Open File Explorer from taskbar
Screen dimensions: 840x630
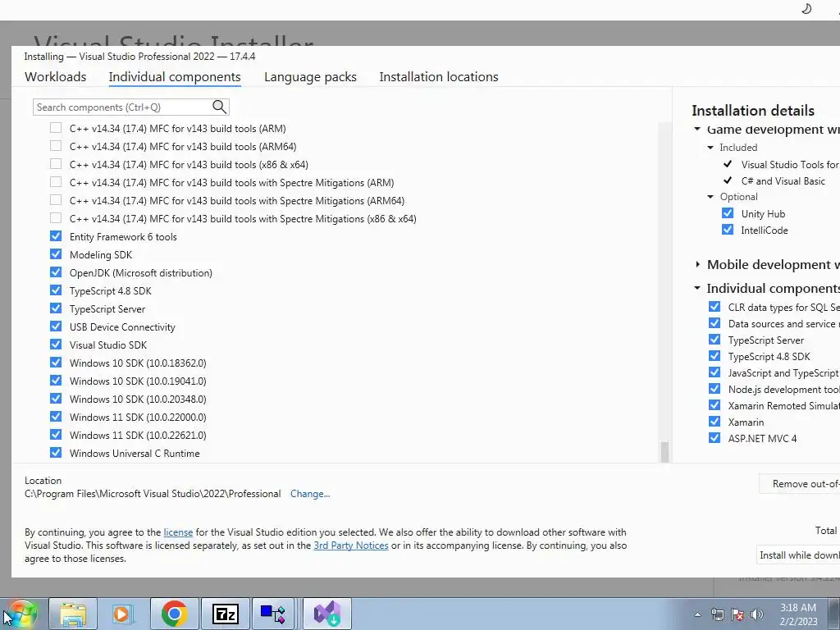73,614
